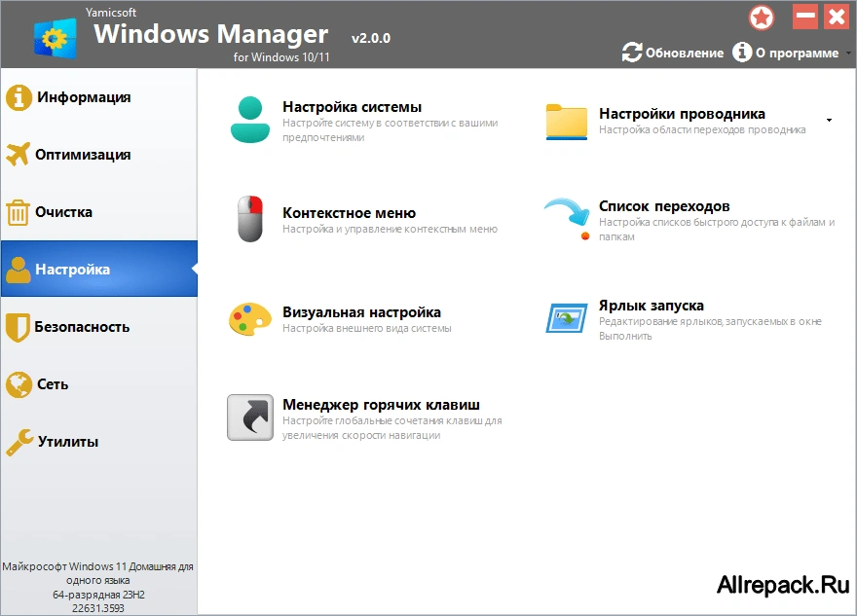Minimize the Windows Manager window
857x616 pixels.
coord(805,17)
